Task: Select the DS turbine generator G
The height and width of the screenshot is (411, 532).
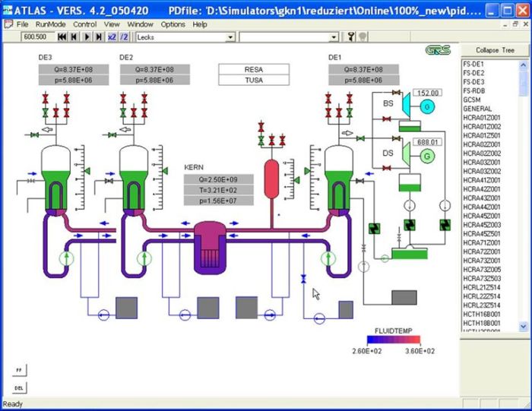Action: point(427,156)
